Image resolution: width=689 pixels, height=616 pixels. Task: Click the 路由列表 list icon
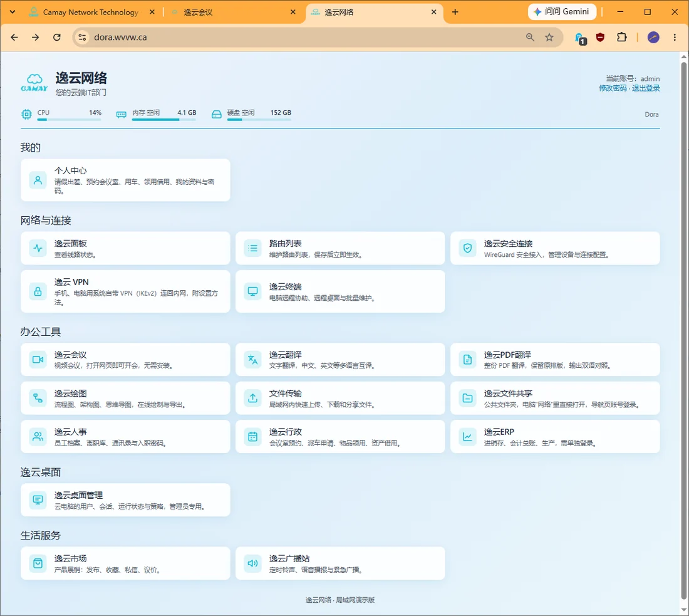coord(252,248)
